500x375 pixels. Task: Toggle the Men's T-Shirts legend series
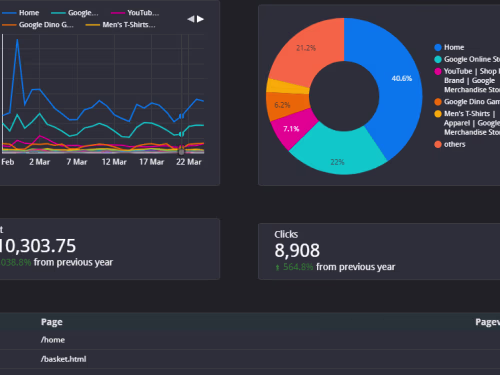[x=121, y=25]
